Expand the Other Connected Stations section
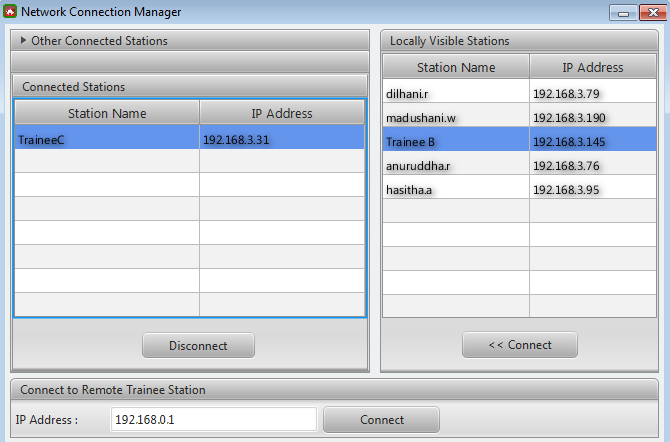Viewport: 670px width, 442px height. [x=24, y=41]
